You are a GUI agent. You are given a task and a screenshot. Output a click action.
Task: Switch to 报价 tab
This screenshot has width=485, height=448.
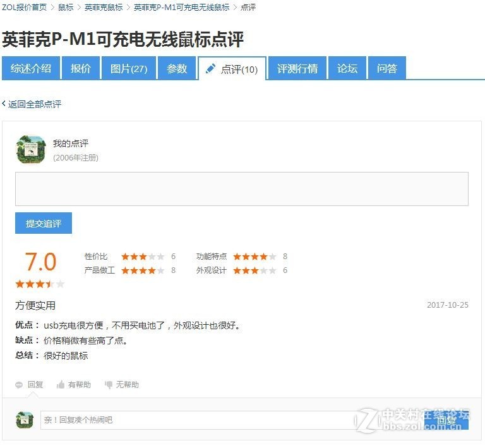click(x=81, y=68)
